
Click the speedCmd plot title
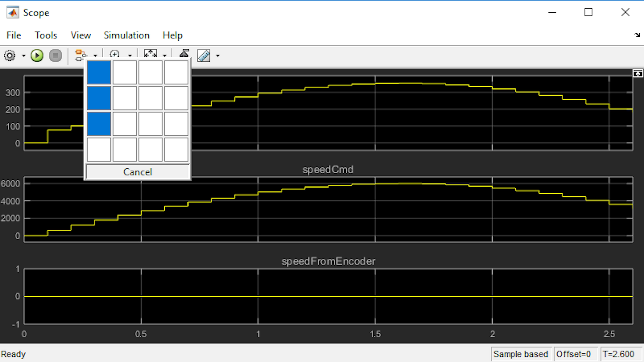328,170
